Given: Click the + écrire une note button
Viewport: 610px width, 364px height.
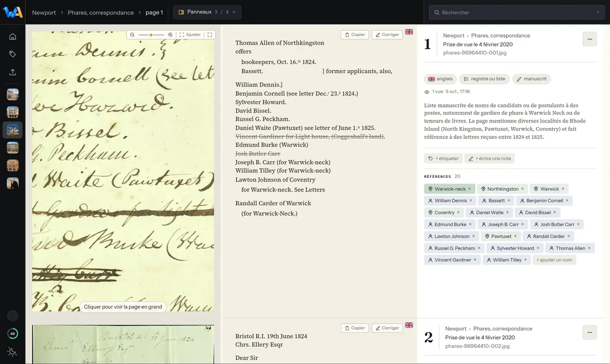Looking at the screenshot, I should click(x=490, y=158).
